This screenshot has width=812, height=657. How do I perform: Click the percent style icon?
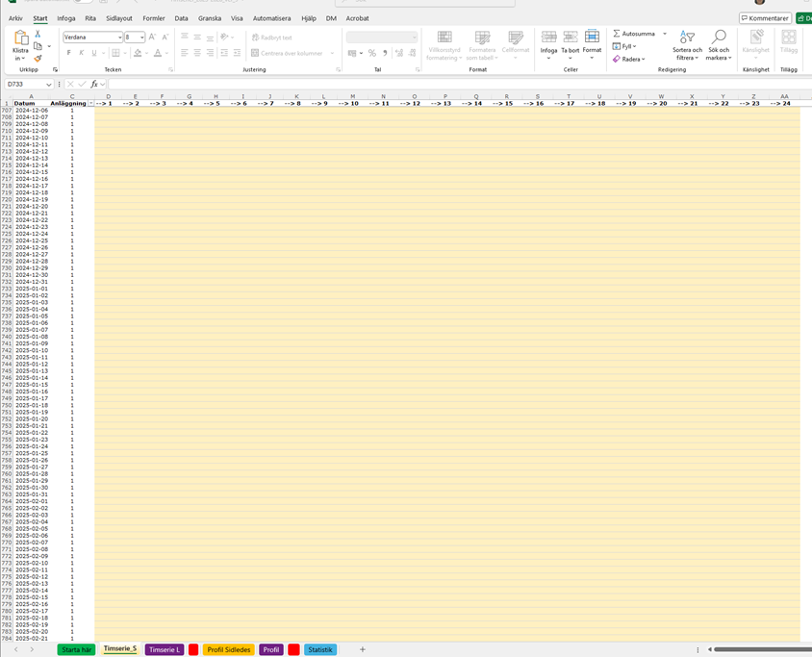point(372,53)
